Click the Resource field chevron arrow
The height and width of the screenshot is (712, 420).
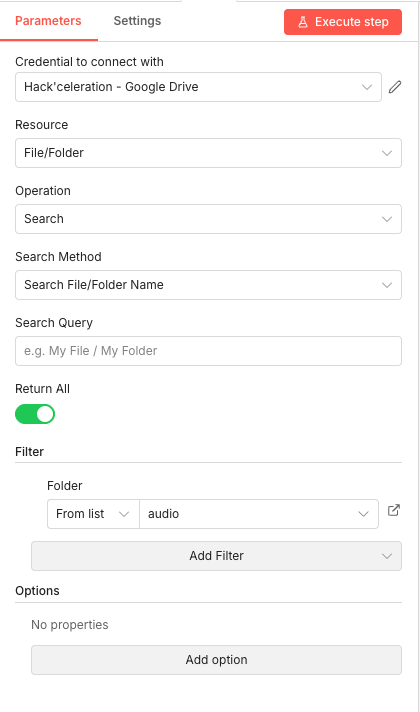pos(387,153)
